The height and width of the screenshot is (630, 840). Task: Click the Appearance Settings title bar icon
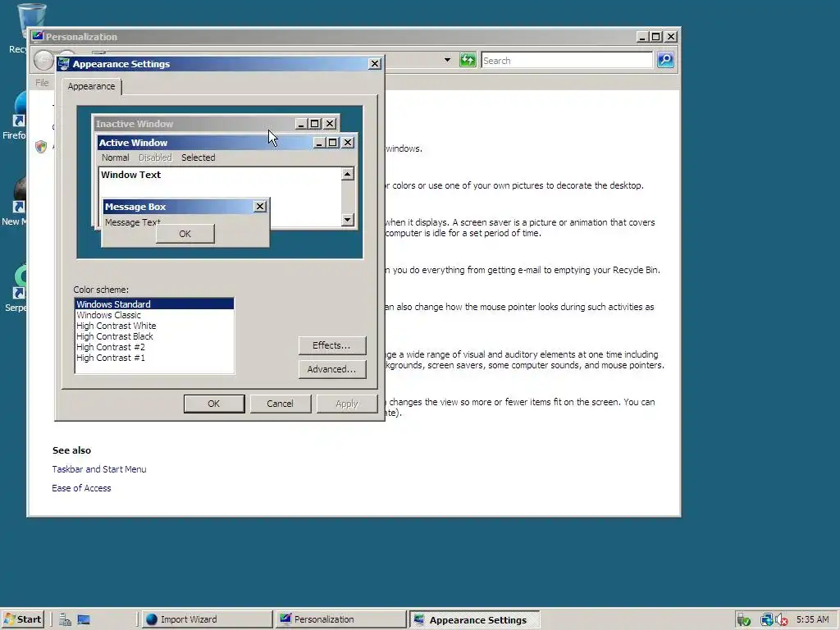64,64
